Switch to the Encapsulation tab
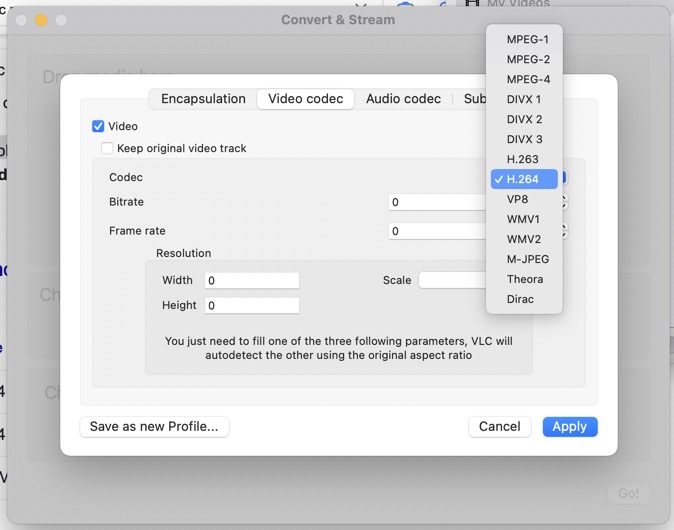The image size is (674, 530). 203,99
